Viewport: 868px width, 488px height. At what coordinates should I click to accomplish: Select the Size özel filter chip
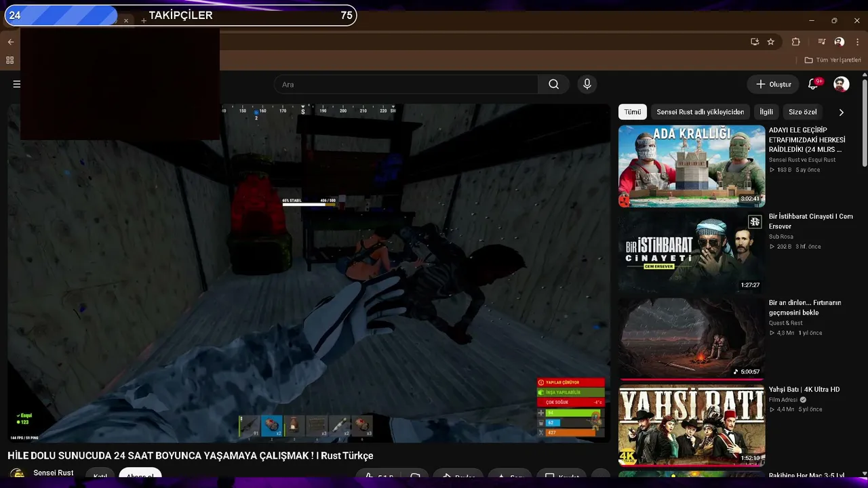coord(803,112)
